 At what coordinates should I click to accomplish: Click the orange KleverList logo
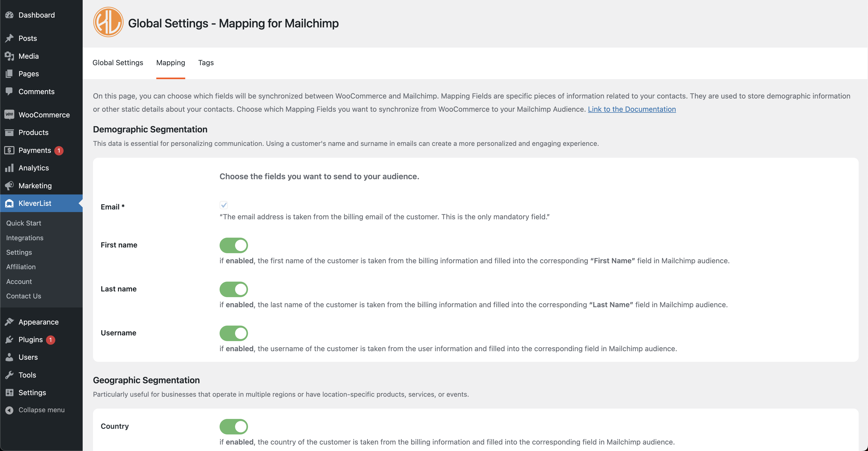click(108, 22)
